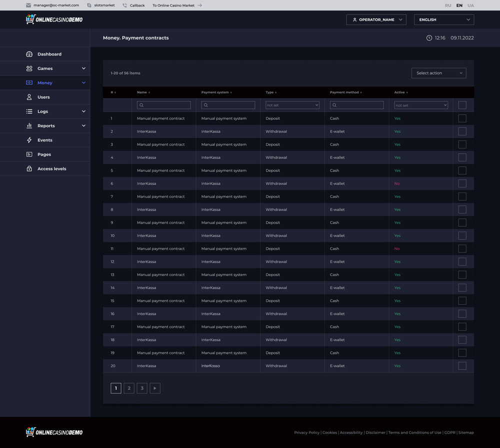The width and height of the screenshot is (500, 448).
Task: Click the Dashboard gauge icon in sidebar
Action: point(29,54)
